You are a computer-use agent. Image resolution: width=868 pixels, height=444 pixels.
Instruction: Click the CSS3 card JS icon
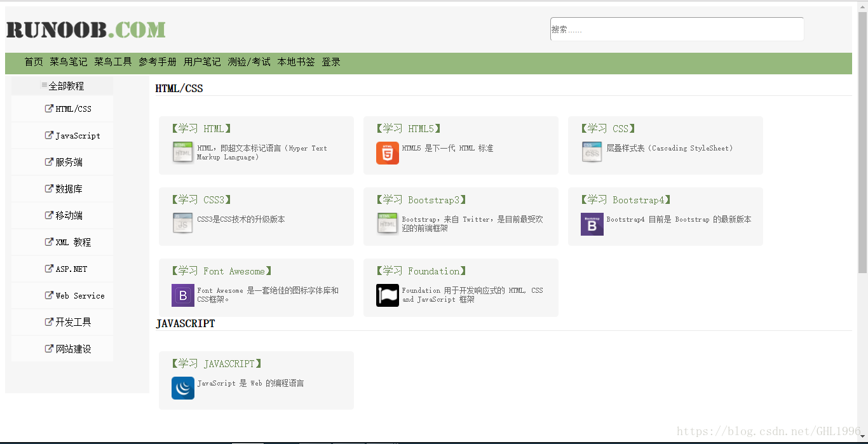tap(183, 224)
